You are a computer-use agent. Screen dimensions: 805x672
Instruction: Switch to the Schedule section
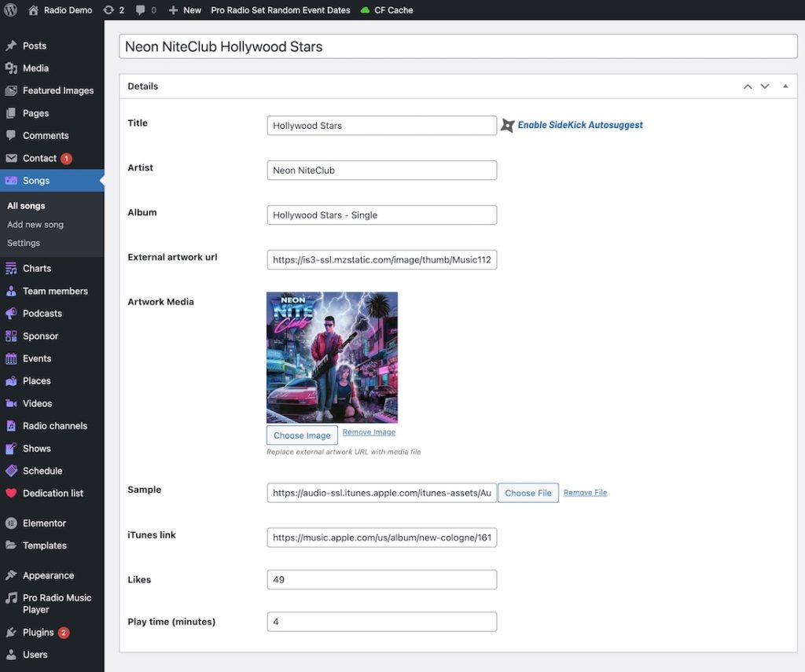click(41, 471)
